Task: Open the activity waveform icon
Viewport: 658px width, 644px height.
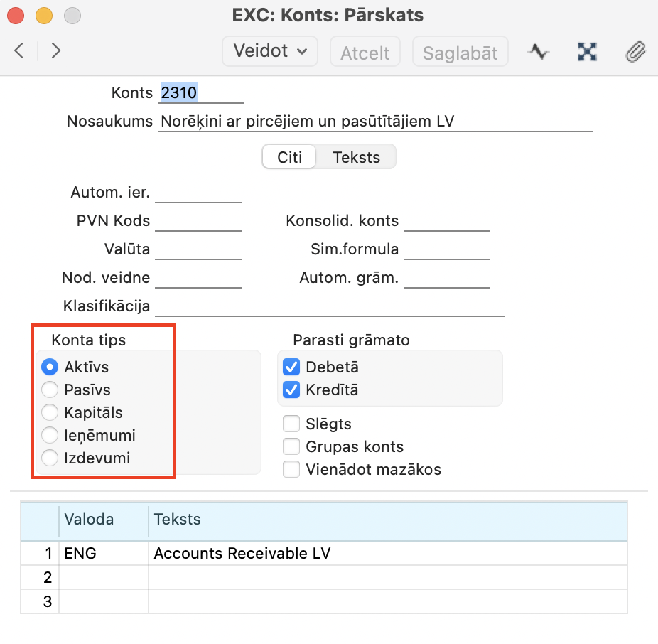Action: (539, 52)
